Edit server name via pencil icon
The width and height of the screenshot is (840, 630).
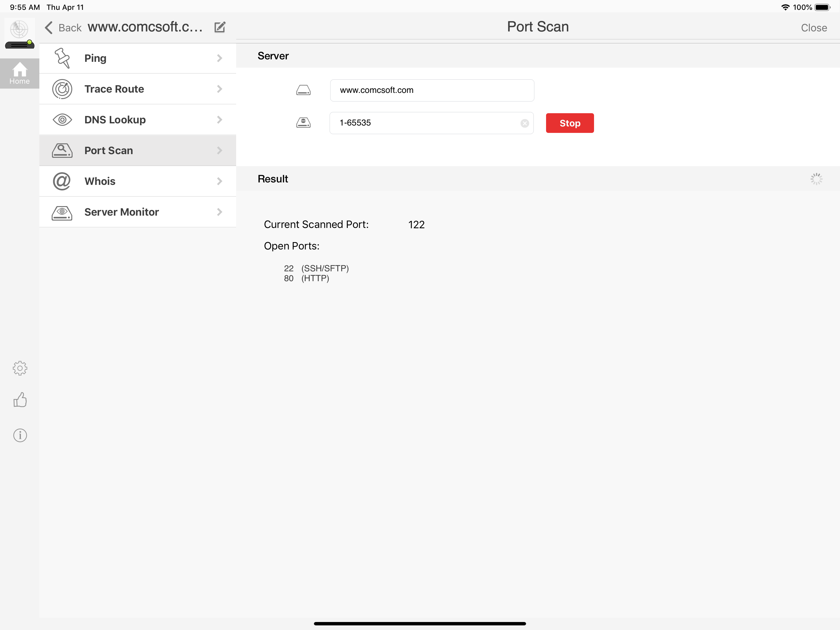pyautogui.click(x=220, y=27)
